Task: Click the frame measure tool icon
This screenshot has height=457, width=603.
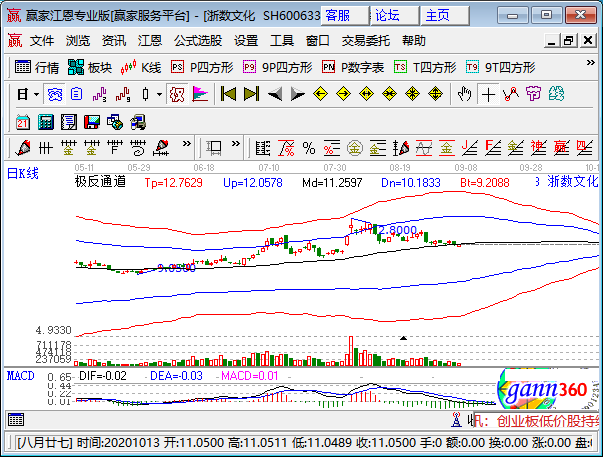Action: [214, 148]
